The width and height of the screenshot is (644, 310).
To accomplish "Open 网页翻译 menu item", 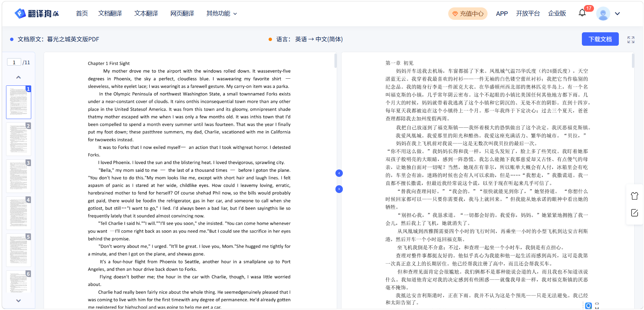I will [182, 13].
